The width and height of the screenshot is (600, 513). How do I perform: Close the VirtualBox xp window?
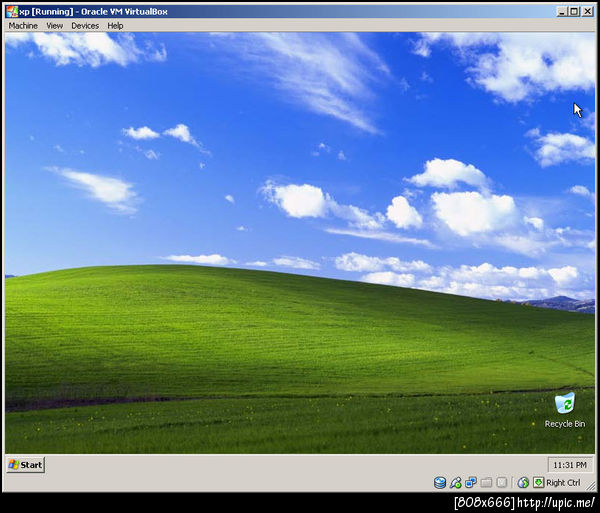click(587, 11)
